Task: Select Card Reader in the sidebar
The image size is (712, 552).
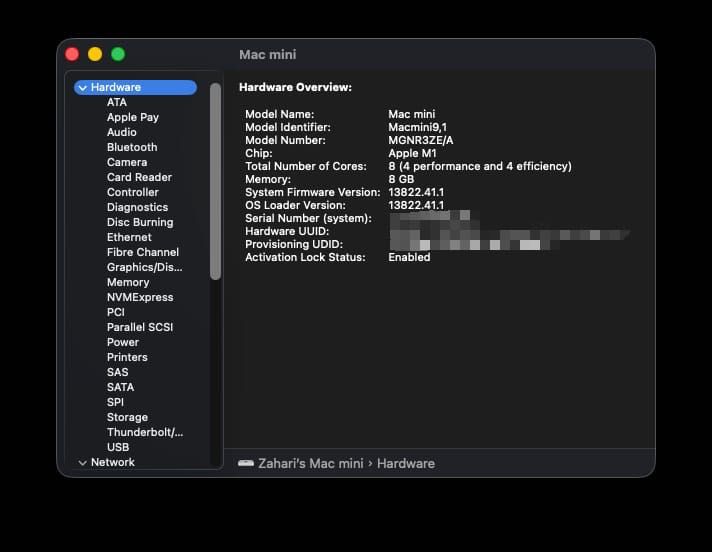Action: click(x=139, y=177)
